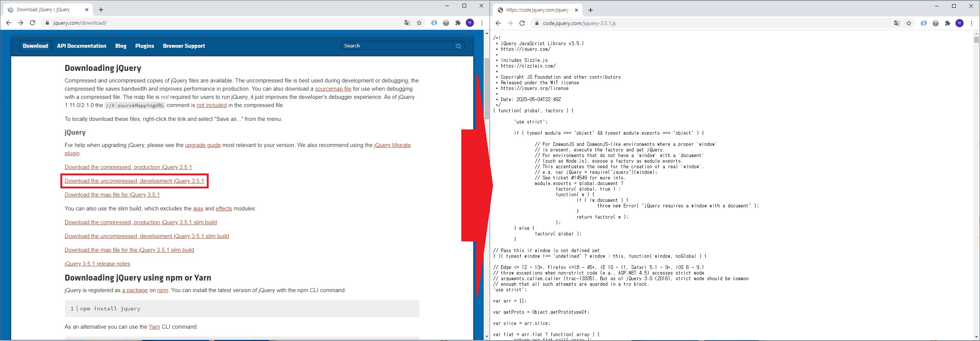The height and width of the screenshot is (341, 980).
Task: Open the extensions puzzle icon in the right window
Action: click(x=948, y=23)
